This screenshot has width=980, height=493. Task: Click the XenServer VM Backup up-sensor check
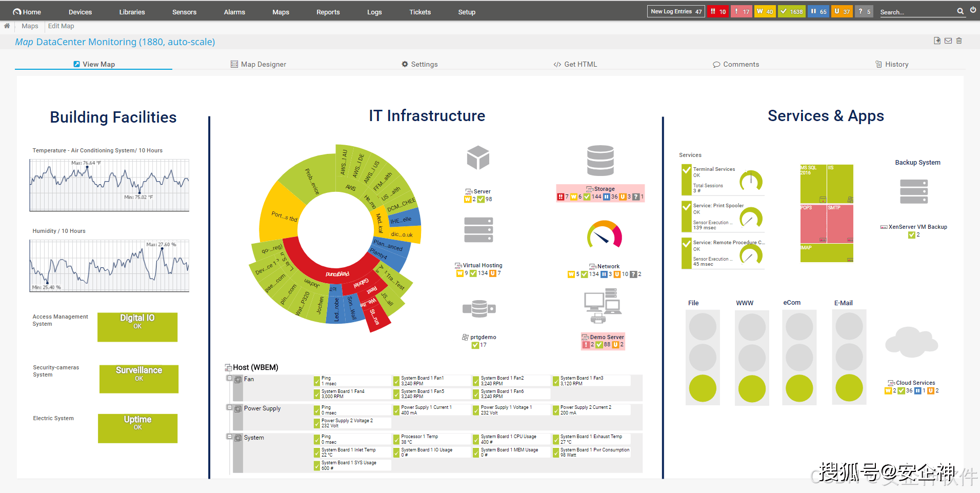click(x=911, y=235)
